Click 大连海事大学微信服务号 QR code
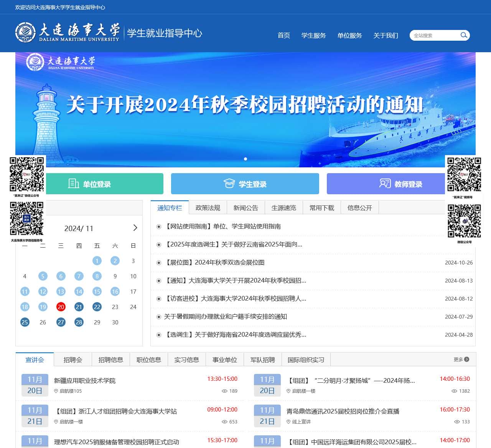Viewport: 491px width, 448px height. click(x=27, y=219)
